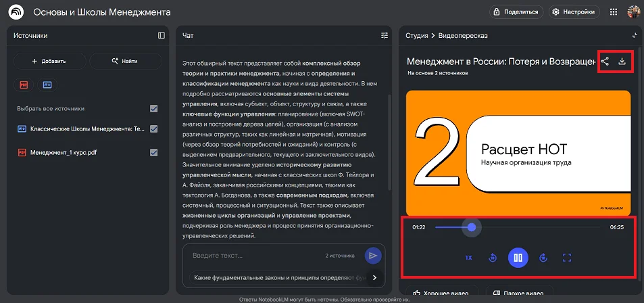Pause the video overview playback

point(518,258)
